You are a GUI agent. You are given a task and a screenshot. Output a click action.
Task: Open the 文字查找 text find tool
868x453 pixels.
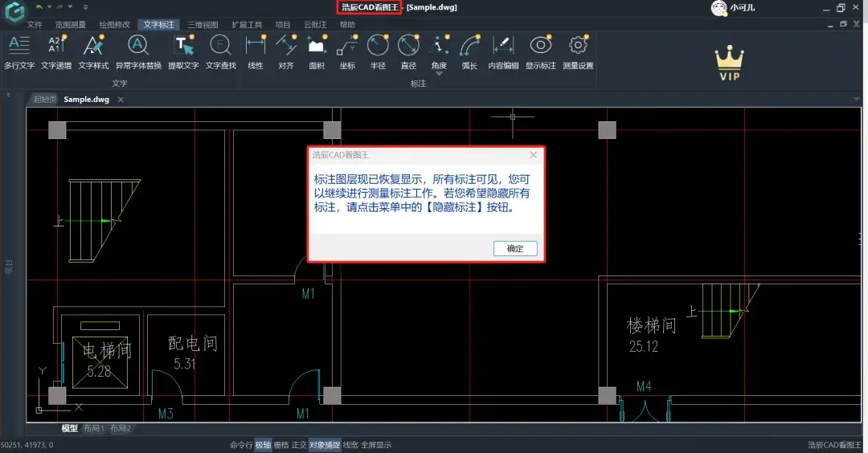tap(221, 52)
